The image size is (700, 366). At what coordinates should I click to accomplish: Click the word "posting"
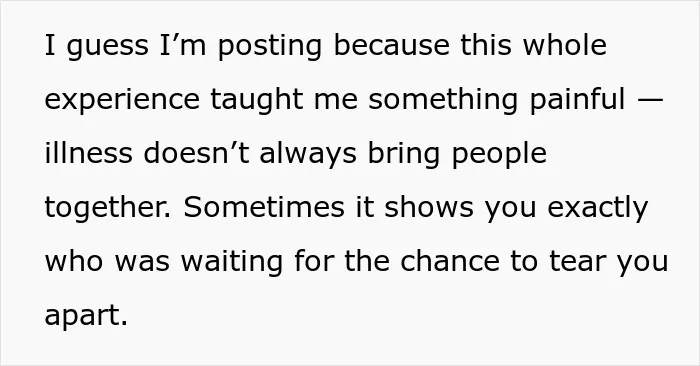point(270,46)
